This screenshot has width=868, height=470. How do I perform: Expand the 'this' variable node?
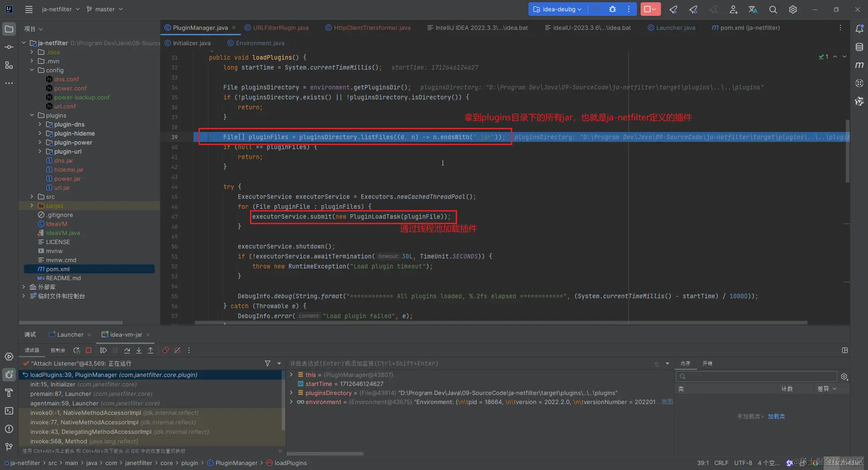click(x=291, y=375)
